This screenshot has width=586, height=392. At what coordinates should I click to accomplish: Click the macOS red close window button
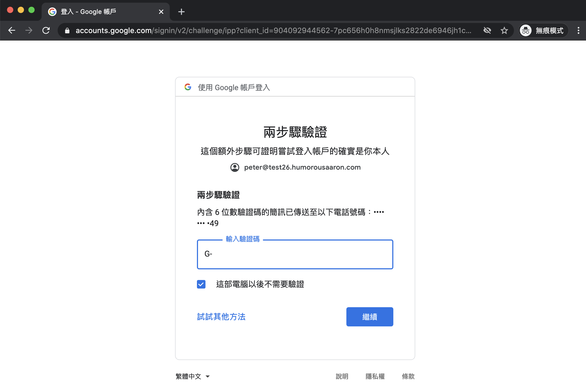click(10, 10)
